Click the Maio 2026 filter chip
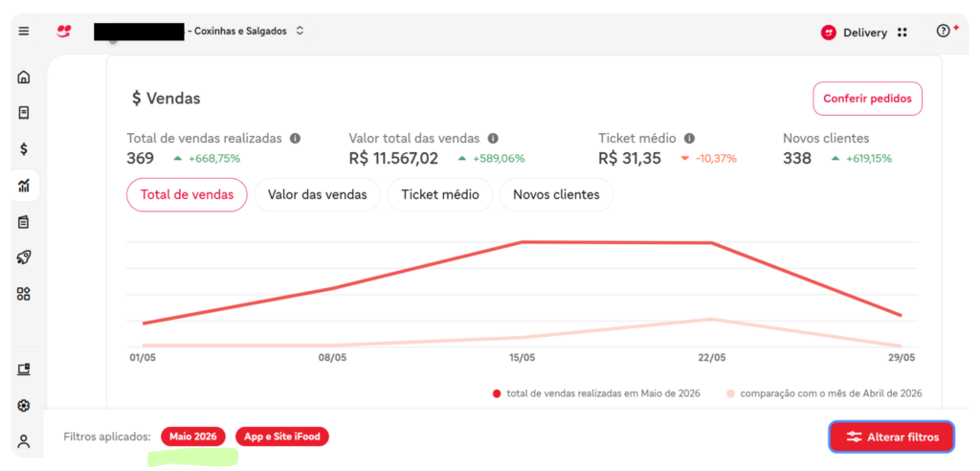The width and height of the screenshot is (980, 471). pyautogui.click(x=193, y=437)
